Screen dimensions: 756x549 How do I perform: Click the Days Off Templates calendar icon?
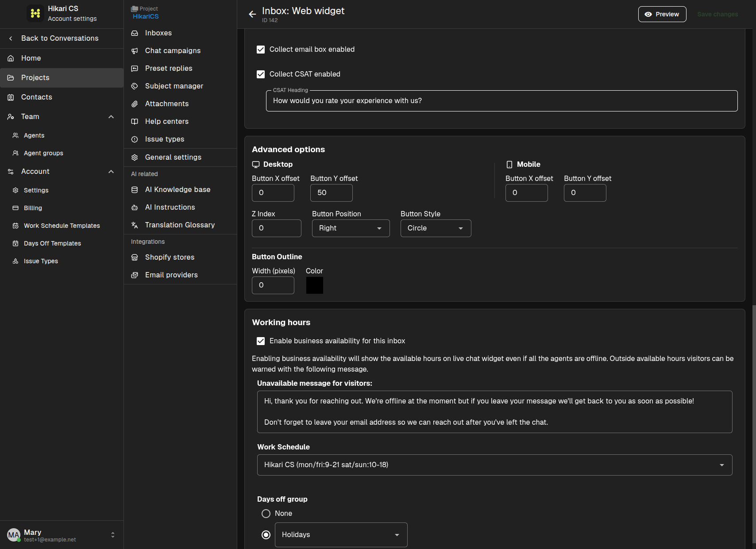[x=15, y=243]
